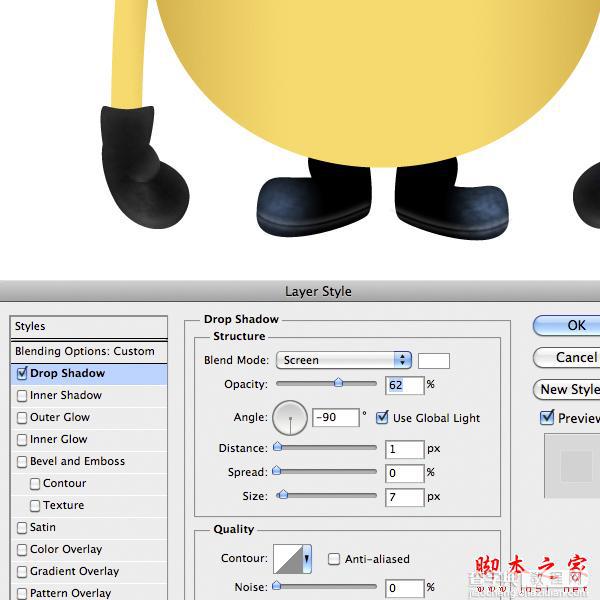Enable the Texture sub-option checkbox
The height and width of the screenshot is (600, 600).
coord(35,505)
